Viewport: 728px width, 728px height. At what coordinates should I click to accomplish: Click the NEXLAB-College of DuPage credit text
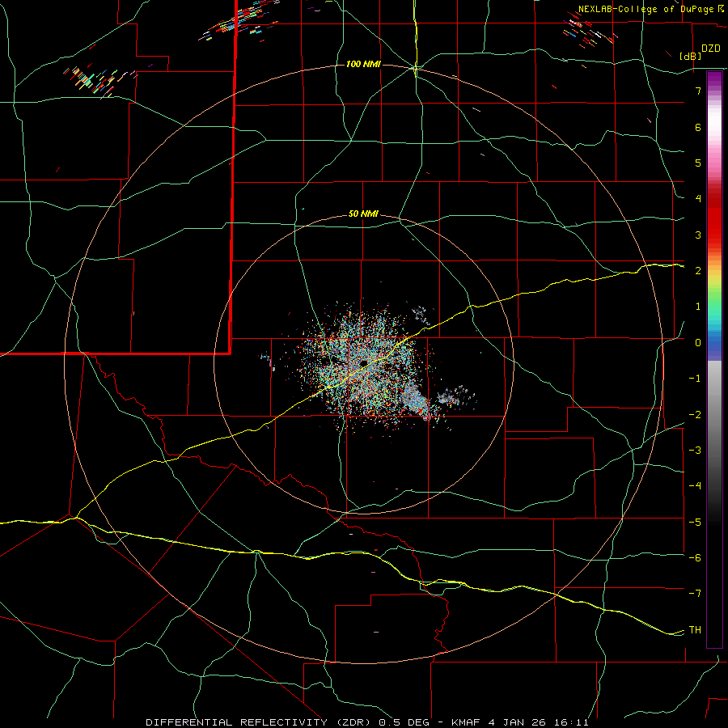click(x=647, y=9)
